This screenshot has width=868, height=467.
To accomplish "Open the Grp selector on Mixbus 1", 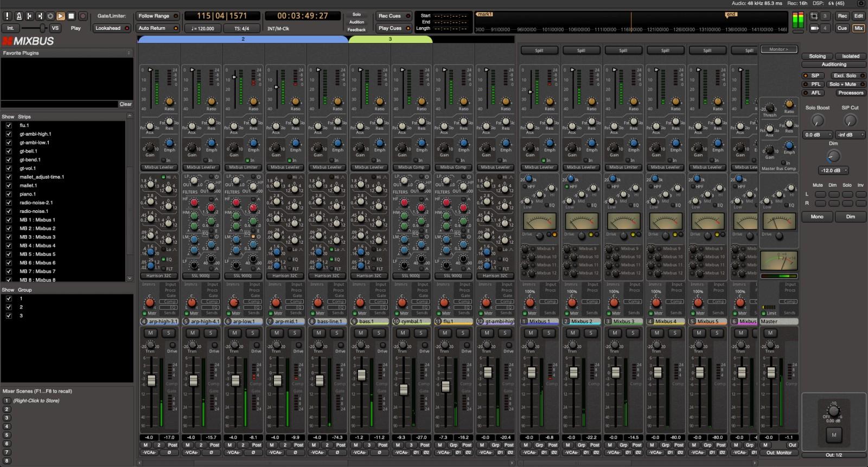I will (x=539, y=445).
